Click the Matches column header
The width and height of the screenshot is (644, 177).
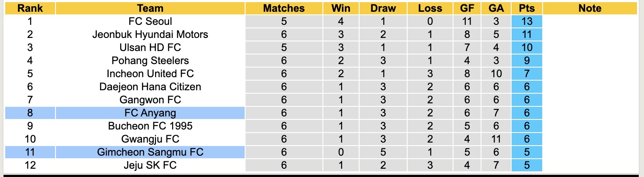click(284, 8)
